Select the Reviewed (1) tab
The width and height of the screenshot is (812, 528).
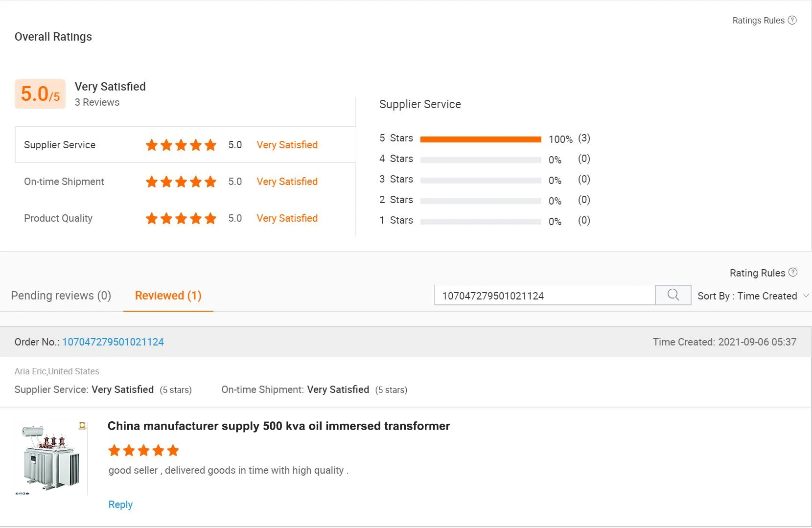168,296
